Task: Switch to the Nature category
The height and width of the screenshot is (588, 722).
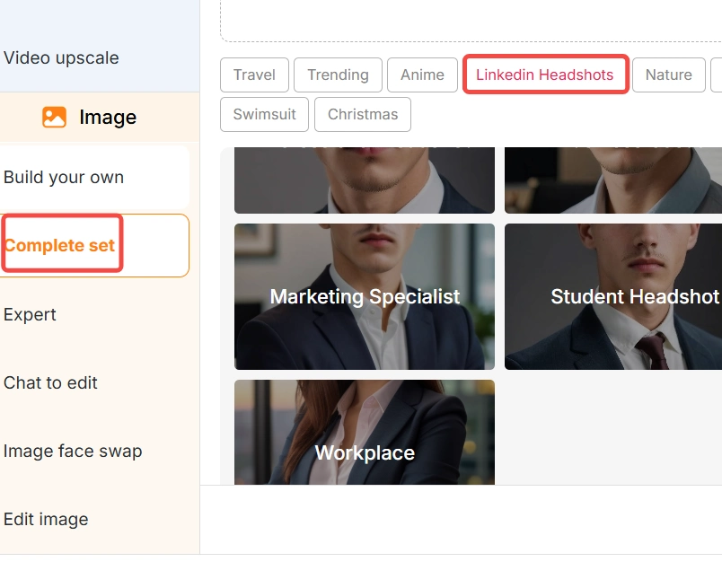Action: (669, 75)
